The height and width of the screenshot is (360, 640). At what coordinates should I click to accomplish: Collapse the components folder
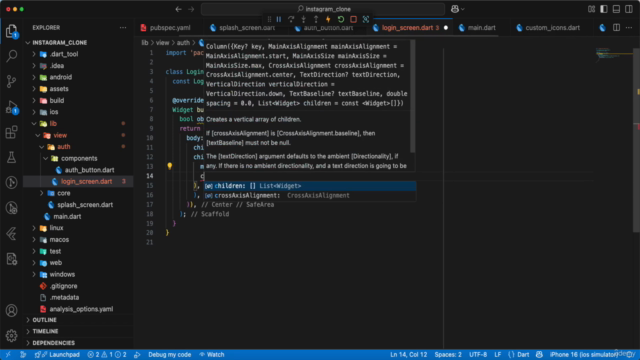click(x=79, y=158)
